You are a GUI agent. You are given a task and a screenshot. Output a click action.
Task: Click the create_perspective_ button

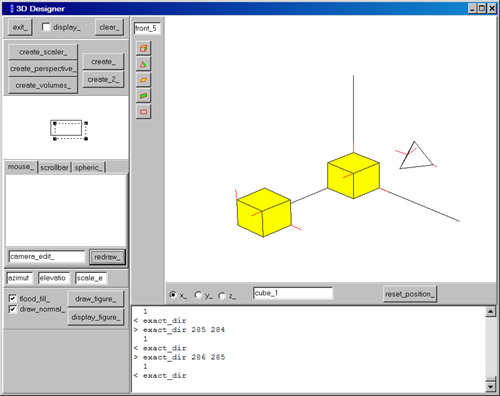tap(43, 69)
